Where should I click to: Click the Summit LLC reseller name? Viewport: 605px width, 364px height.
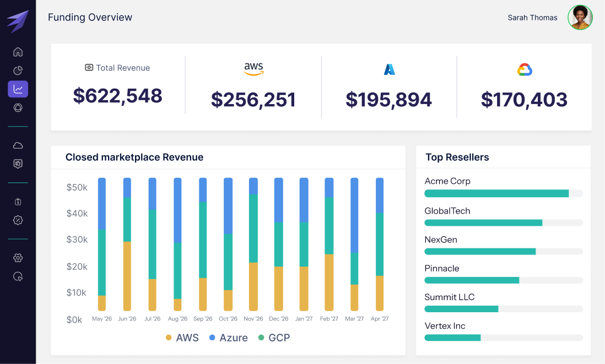tap(450, 297)
